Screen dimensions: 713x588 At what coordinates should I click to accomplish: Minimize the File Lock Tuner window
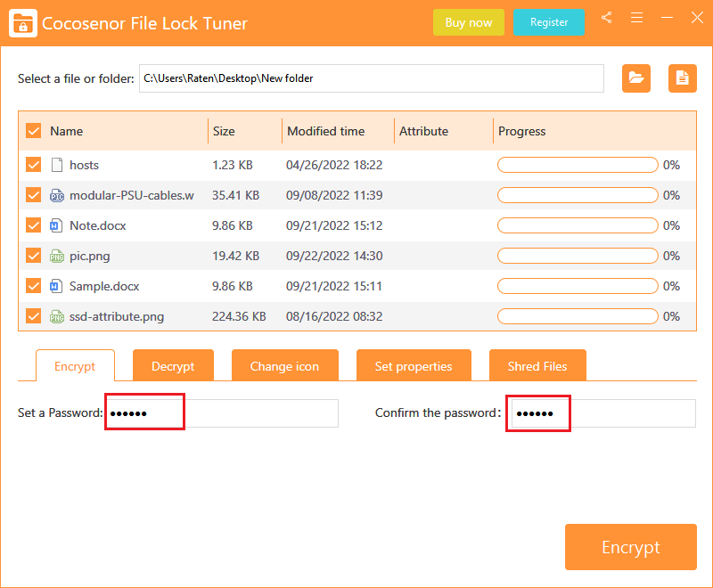click(667, 18)
